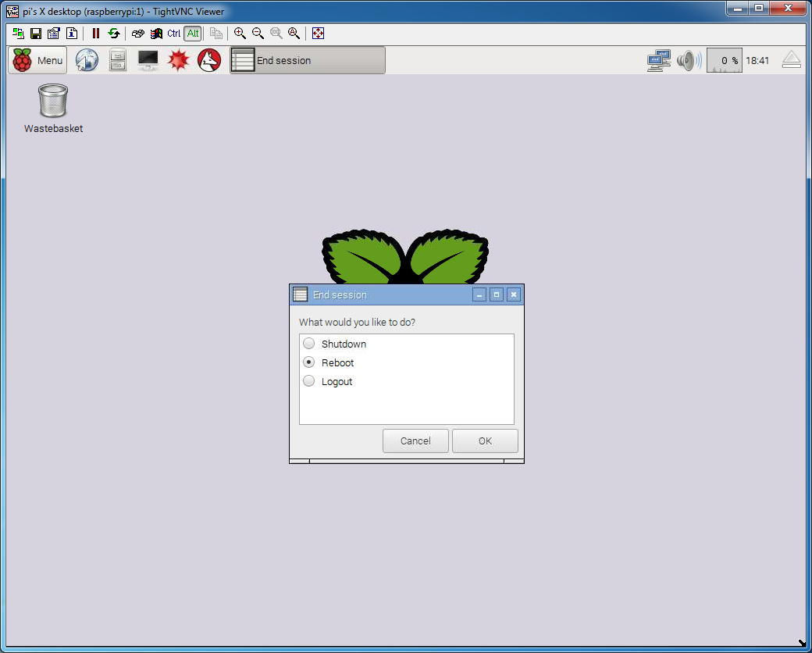Switch to full-screen mode icon
This screenshot has width=812, height=653.
pos(318,34)
